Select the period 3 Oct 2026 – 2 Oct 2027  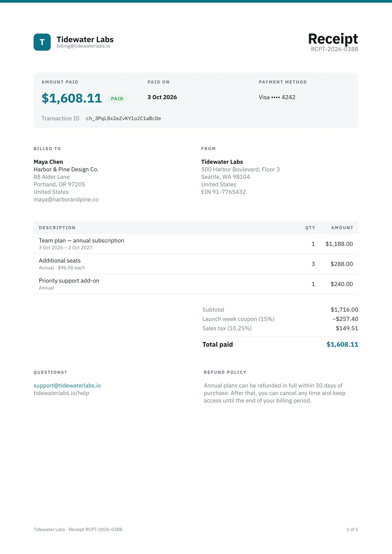(x=65, y=248)
